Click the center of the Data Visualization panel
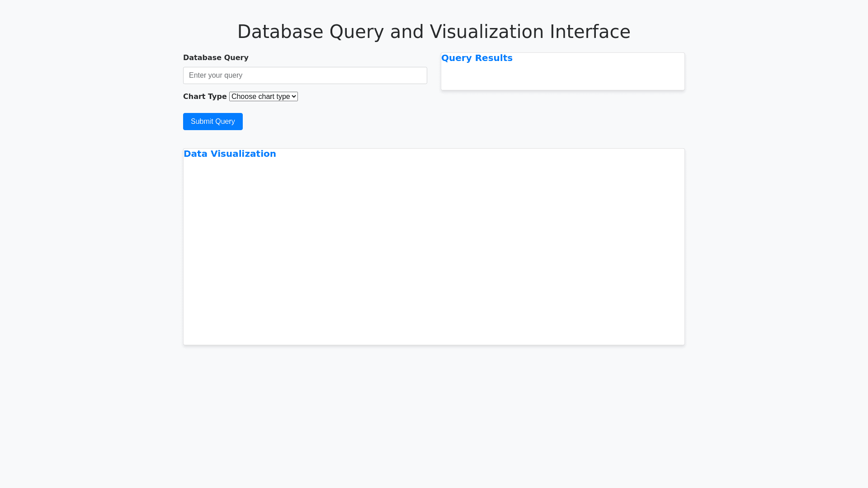Screen dimensions: 868x488 (434, 247)
